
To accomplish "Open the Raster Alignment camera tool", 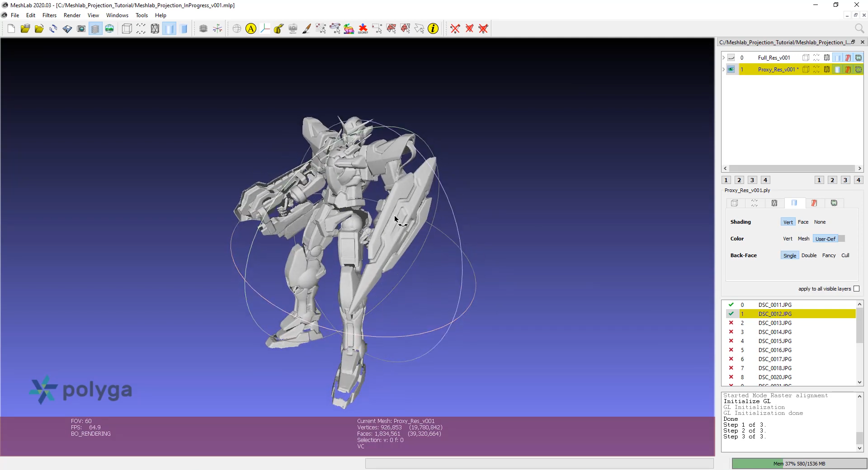I will pos(293,29).
